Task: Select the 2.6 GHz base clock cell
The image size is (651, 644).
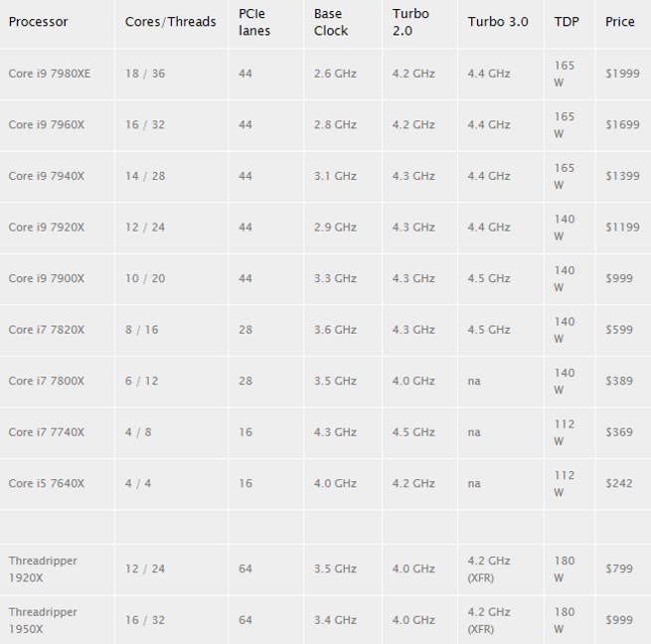Action: click(335, 74)
